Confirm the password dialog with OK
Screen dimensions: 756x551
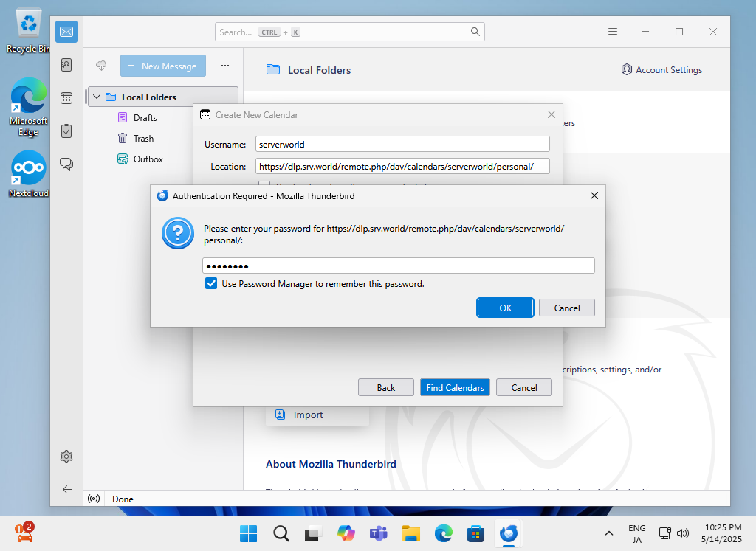(x=505, y=308)
